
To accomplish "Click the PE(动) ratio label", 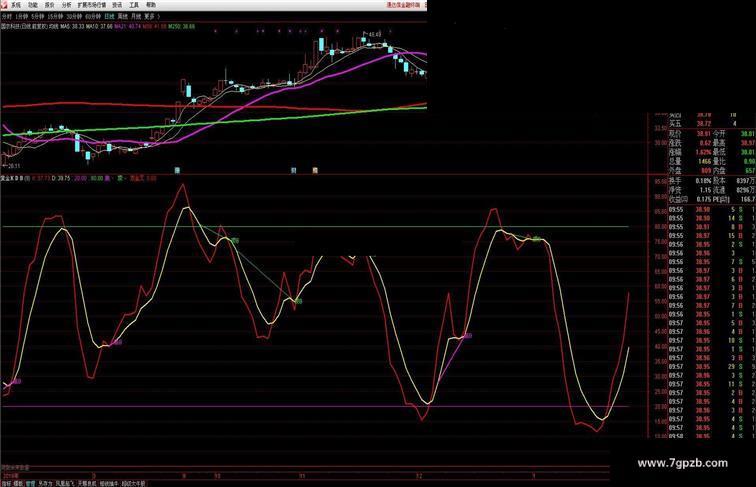I will [722, 199].
